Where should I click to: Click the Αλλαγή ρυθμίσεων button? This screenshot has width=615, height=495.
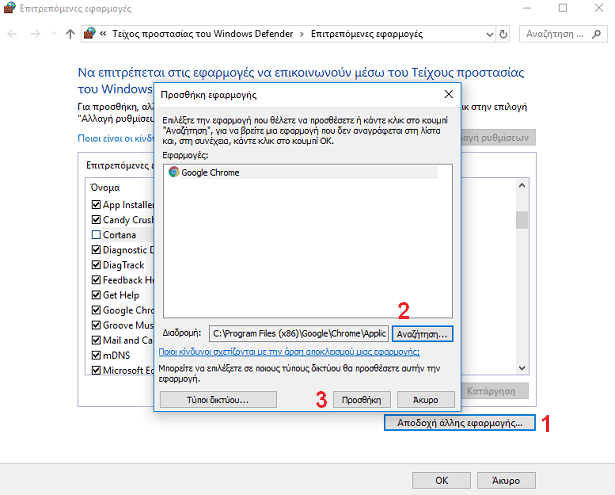click(x=498, y=138)
